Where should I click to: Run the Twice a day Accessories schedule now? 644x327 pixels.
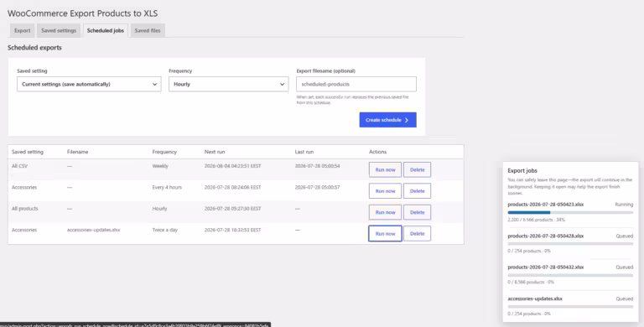click(385, 234)
